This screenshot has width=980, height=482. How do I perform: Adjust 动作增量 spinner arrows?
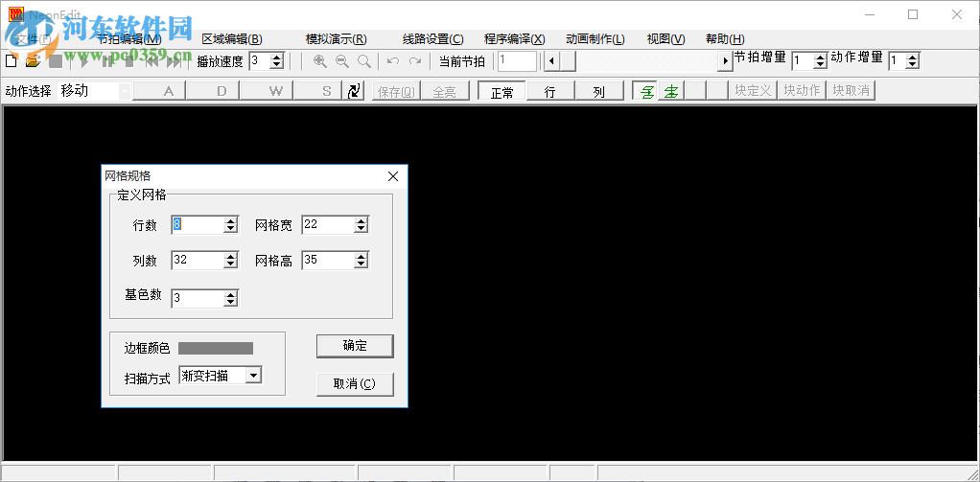(913, 61)
